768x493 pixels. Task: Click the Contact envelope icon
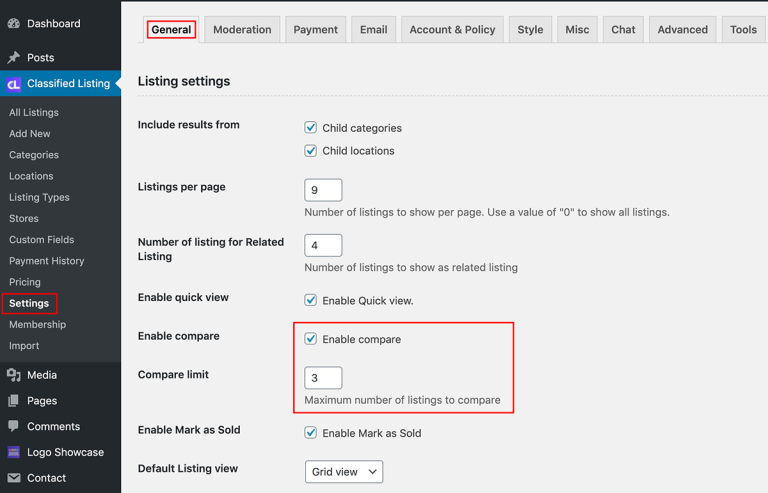click(x=14, y=478)
